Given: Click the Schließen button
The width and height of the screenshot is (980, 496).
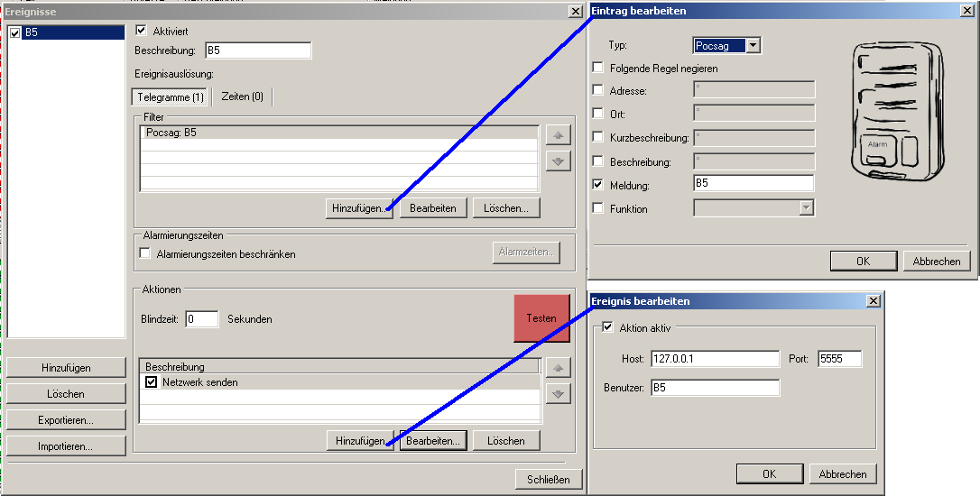Looking at the screenshot, I should (548, 479).
